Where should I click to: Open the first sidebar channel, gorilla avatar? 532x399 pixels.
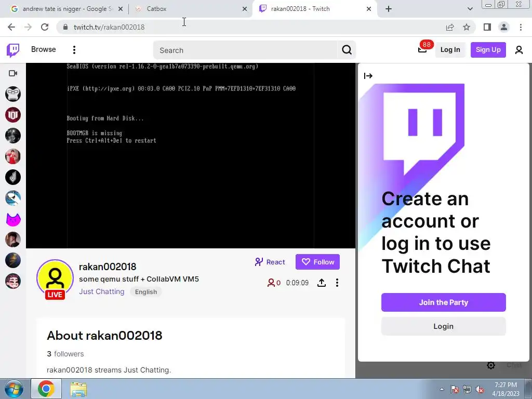click(13, 94)
